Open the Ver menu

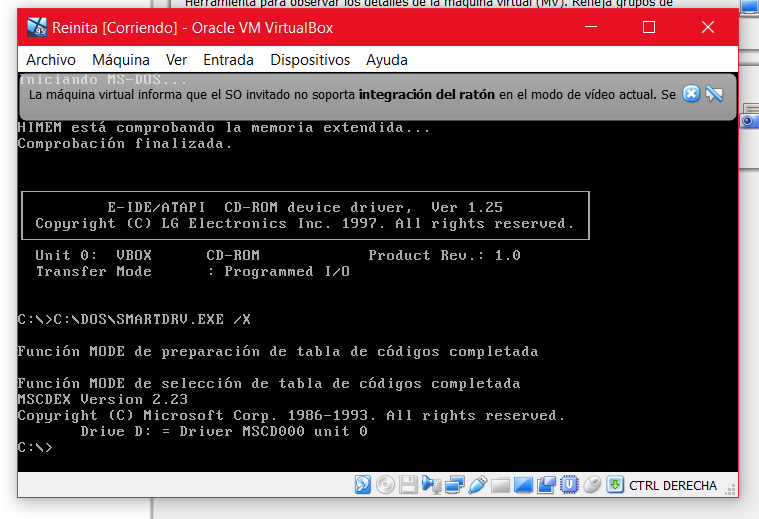[176, 60]
